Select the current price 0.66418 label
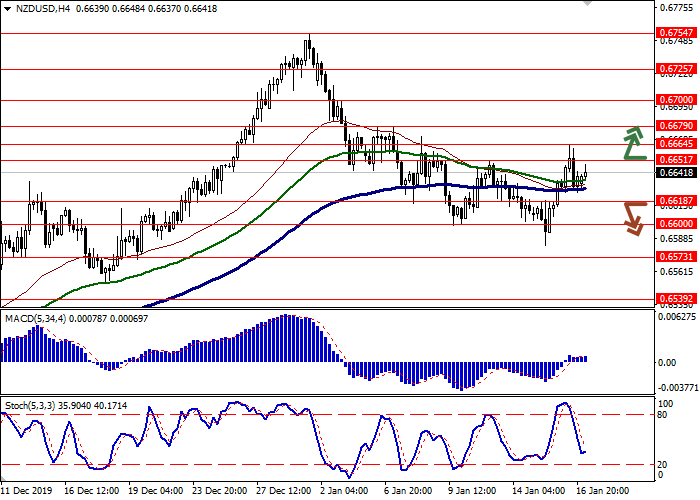700x500 pixels. [x=675, y=172]
